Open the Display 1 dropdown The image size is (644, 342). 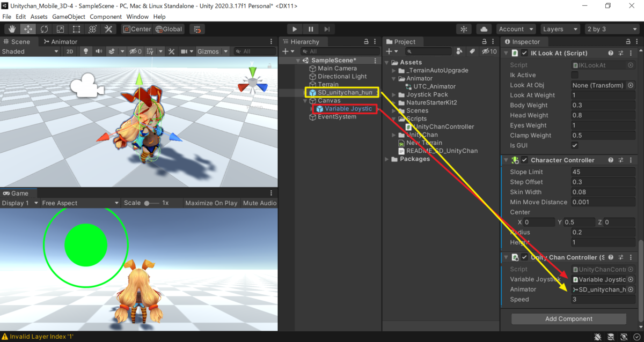[20, 203]
